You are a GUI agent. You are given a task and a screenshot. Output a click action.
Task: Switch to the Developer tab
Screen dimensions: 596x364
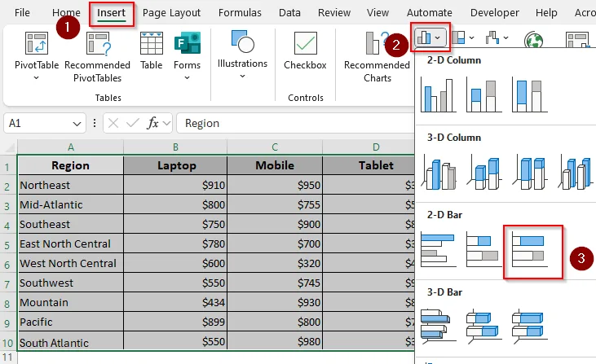(x=495, y=12)
